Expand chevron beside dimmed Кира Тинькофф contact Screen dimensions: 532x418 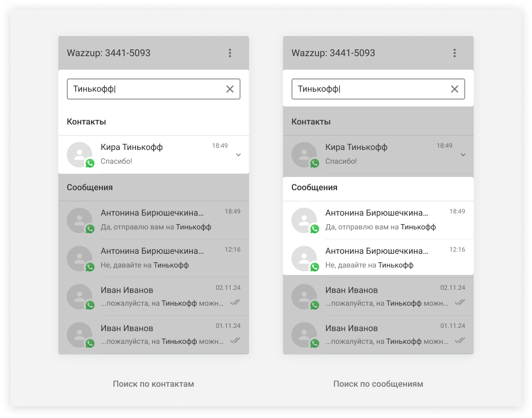click(x=463, y=155)
